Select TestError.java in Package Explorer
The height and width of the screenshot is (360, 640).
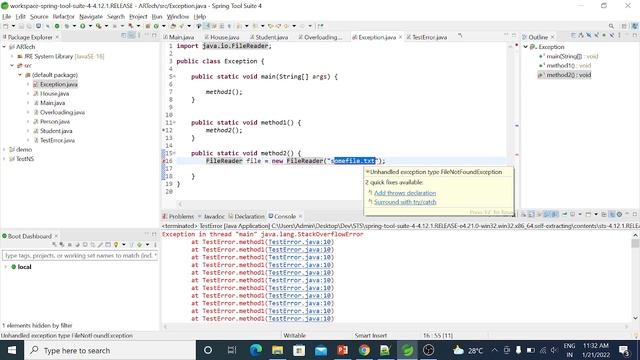[x=57, y=140]
